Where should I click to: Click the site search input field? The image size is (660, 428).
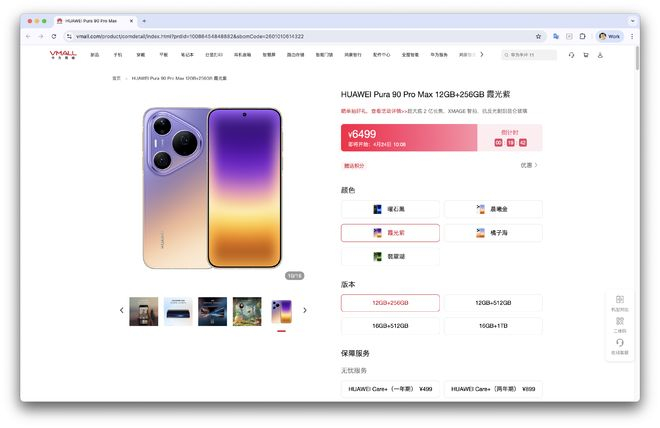[x=529, y=55]
